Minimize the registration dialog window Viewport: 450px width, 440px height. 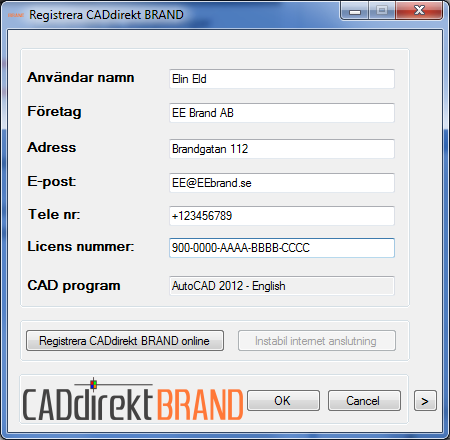click(355, 11)
